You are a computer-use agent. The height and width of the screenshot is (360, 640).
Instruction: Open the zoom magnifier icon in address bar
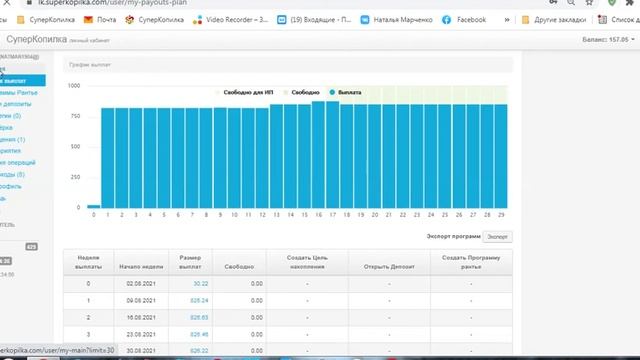tap(571, 2)
